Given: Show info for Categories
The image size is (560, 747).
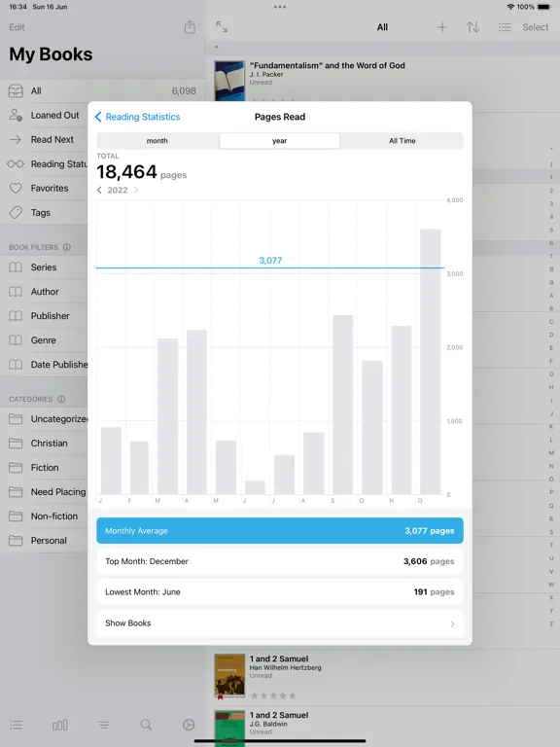Looking at the screenshot, I should pos(61,399).
